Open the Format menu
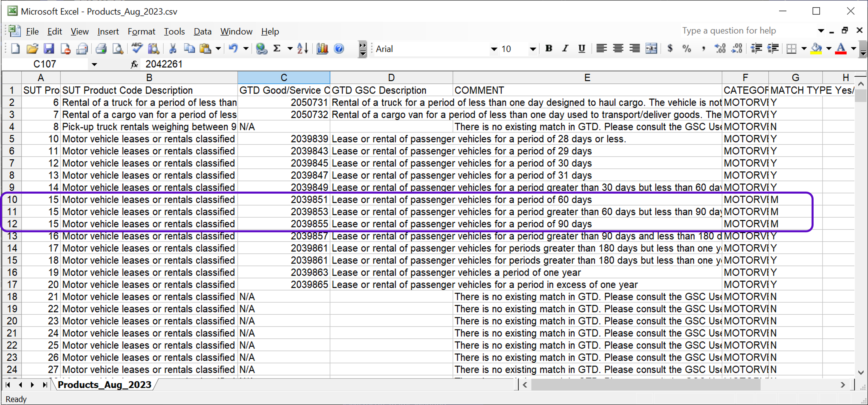This screenshot has height=405, width=868. 141,32
